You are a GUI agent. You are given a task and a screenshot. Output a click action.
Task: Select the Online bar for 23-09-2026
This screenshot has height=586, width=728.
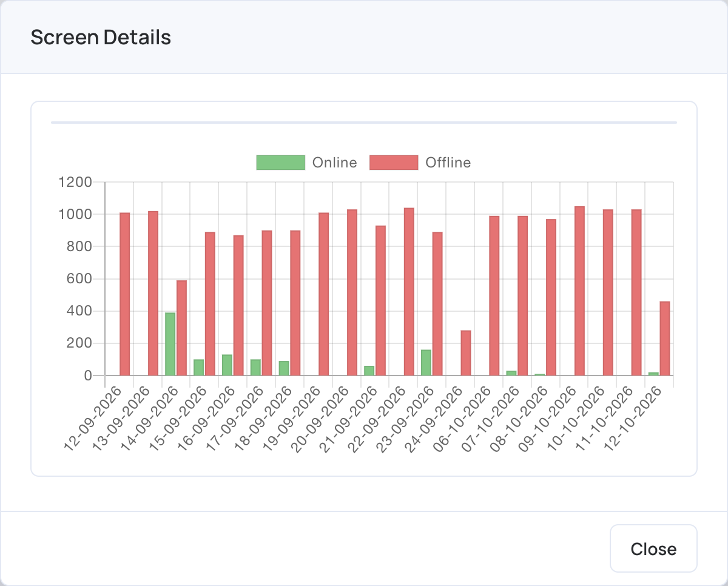(426, 363)
